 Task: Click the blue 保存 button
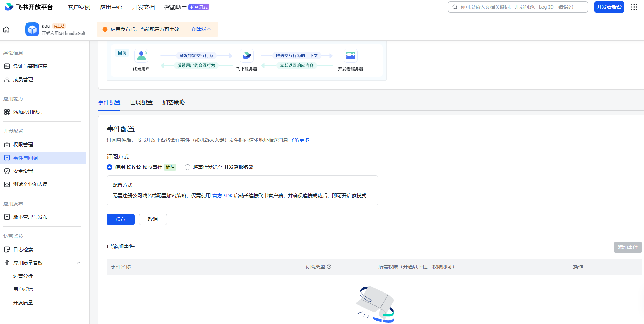(120, 219)
